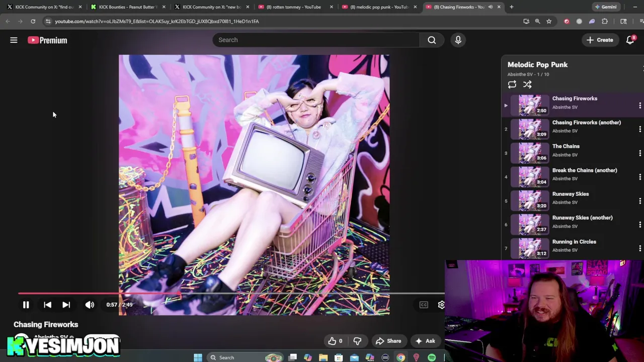Viewport: 644px width, 362px height.
Task: Open Microsoft Store from taskbar
Action: 339,357
